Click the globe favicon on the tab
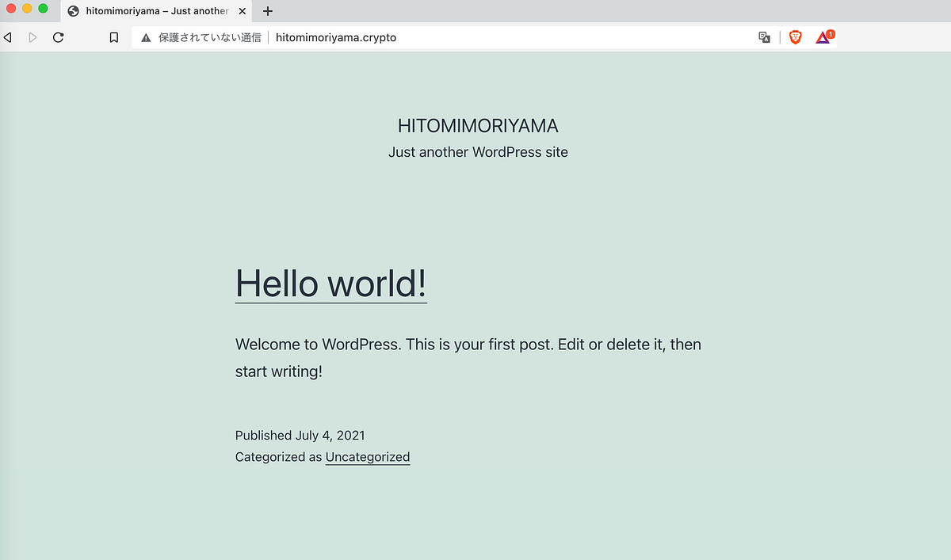Screen dimensions: 951x560 (74, 11)
